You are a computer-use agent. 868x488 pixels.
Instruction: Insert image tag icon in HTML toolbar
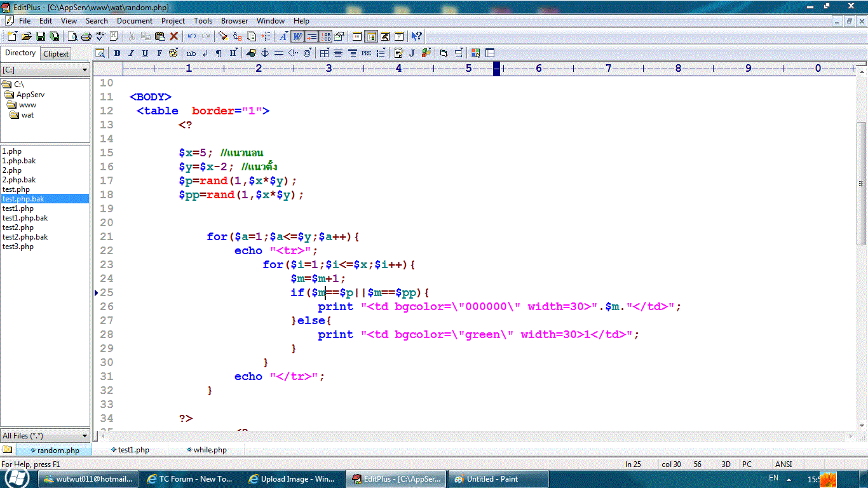[251, 53]
